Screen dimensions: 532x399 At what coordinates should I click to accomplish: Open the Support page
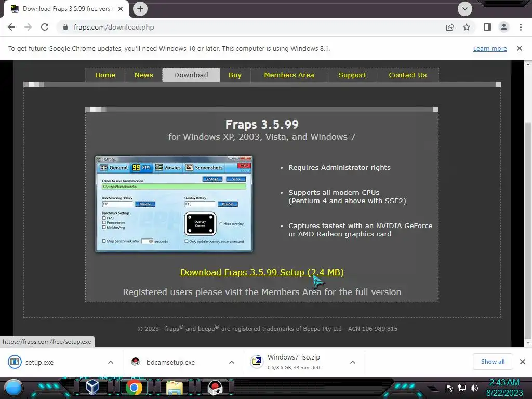click(x=353, y=75)
